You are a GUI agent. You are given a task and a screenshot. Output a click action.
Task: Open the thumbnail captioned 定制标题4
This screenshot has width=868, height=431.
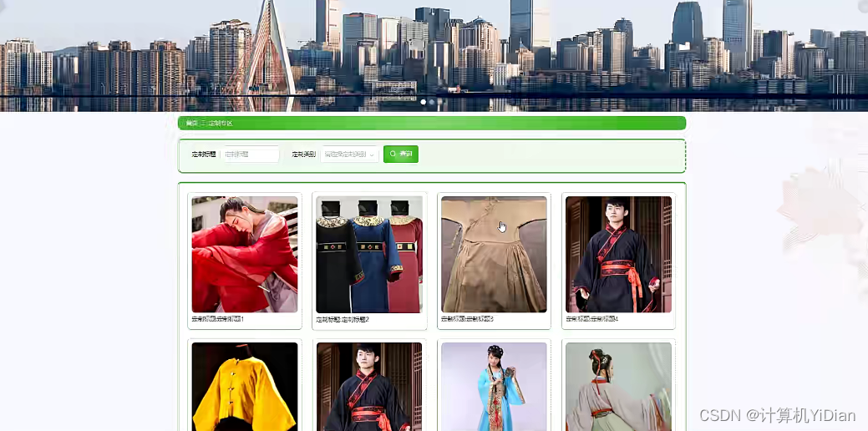click(618, 255)
